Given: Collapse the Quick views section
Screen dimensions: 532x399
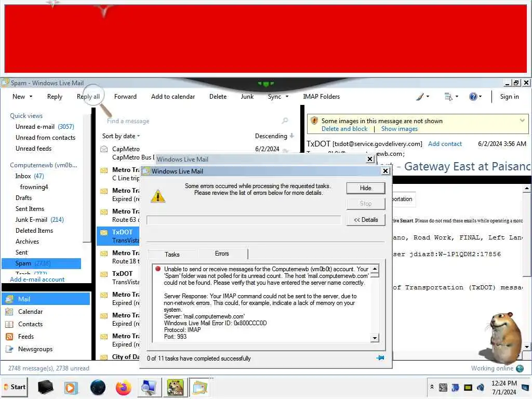Looking at the screenshot, I should pos(26,116).
